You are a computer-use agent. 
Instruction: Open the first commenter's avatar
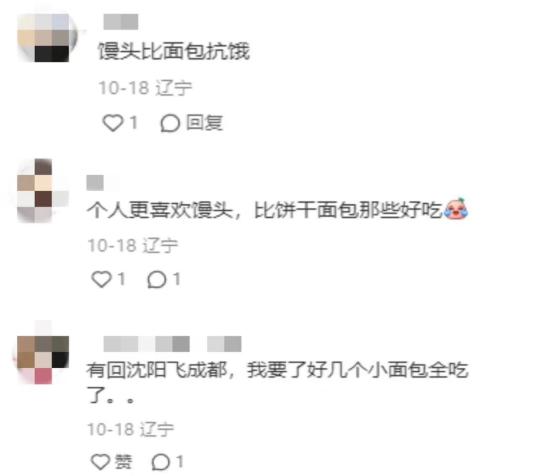pos(47,37)
